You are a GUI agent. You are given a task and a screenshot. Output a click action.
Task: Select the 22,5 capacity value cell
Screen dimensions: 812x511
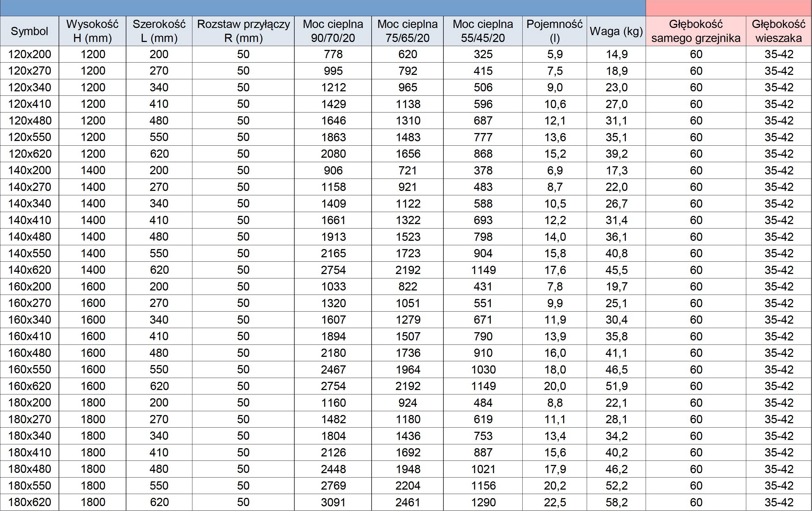[x=554, y=502]
